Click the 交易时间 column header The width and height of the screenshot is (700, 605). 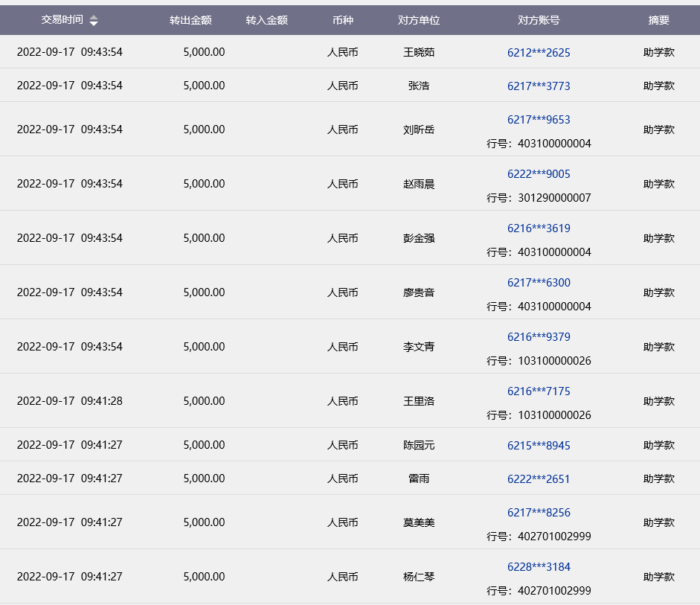62,20
